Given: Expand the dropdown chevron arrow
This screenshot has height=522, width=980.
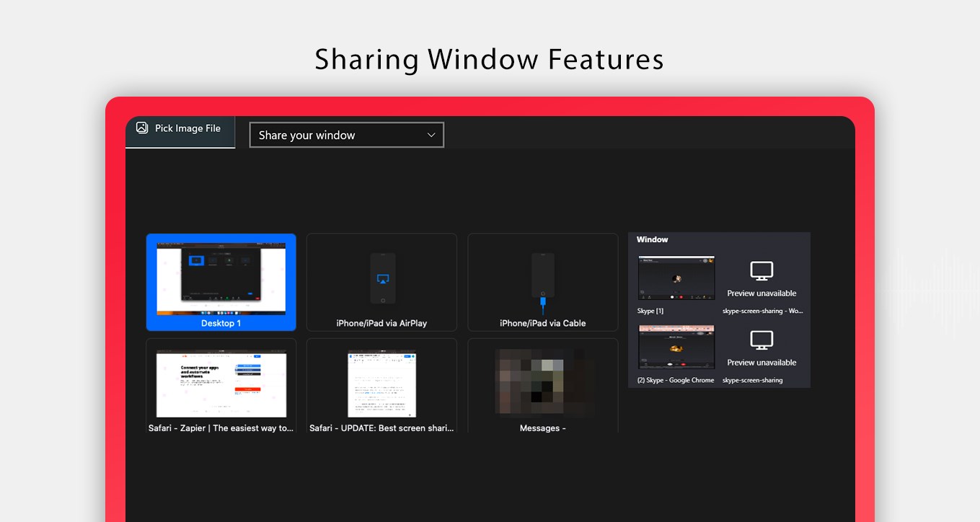Looking at the screenshot, I should [431, 135].
